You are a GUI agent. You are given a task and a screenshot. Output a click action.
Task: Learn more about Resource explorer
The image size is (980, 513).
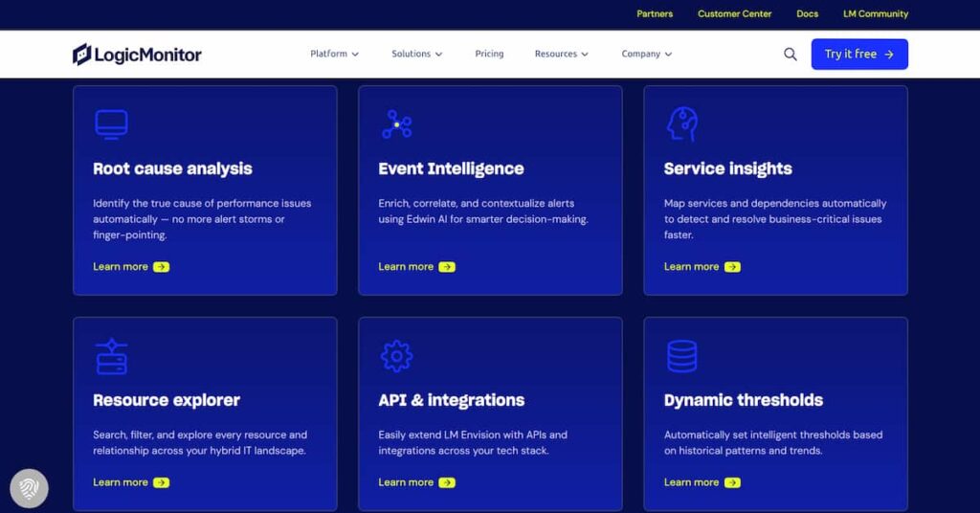(131, 482)
